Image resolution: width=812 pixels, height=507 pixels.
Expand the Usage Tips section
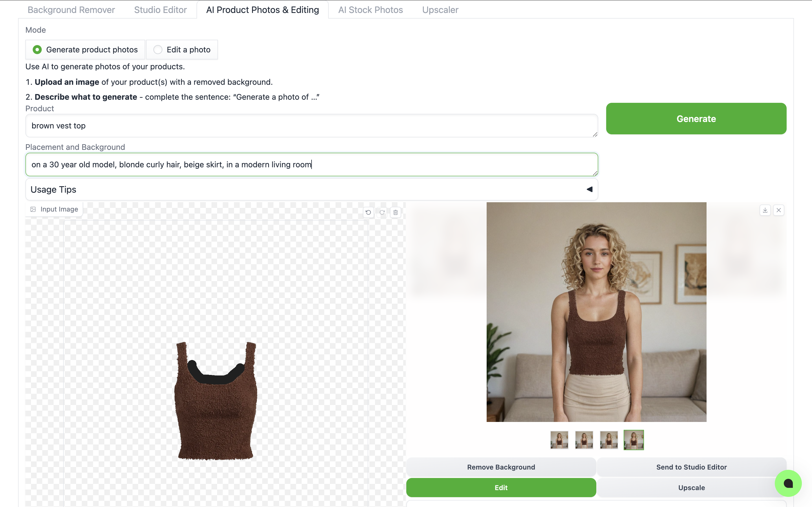tap(54, 190)
